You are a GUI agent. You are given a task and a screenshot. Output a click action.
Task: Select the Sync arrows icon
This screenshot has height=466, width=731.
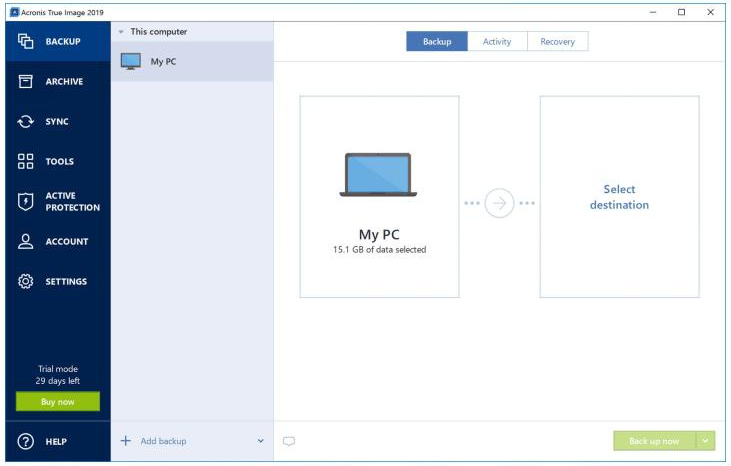pyautogui.click(x=26, y=122)
